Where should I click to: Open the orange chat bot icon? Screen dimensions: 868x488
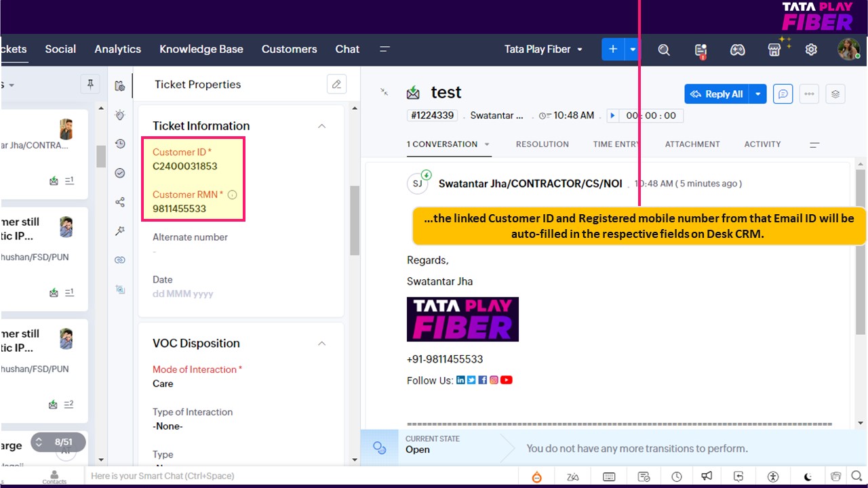pyautogui.click(x=536, y=476)
